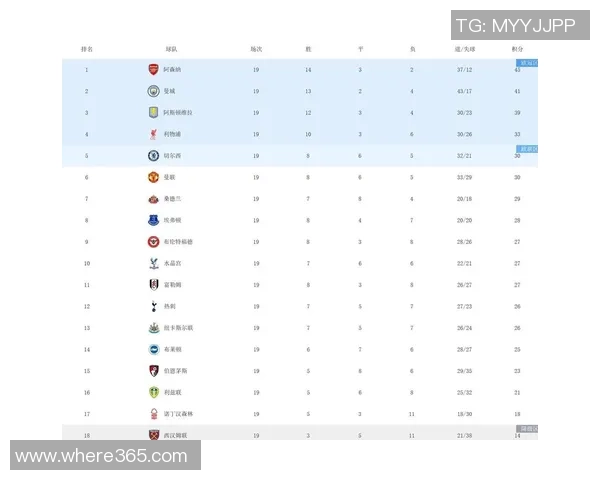Open the West Ham crest icon

point(153,435)
